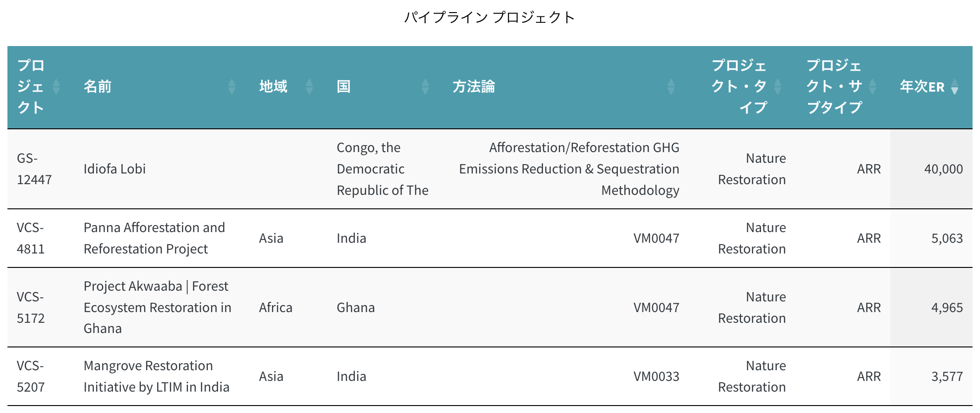
Task: Click VM0033 methodology cell
Action: [656, 376]
